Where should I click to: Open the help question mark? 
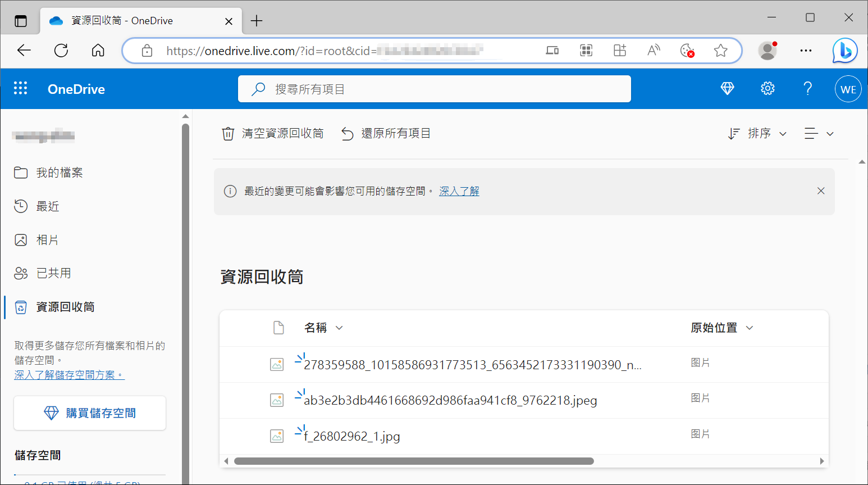[x=807, y=88]
